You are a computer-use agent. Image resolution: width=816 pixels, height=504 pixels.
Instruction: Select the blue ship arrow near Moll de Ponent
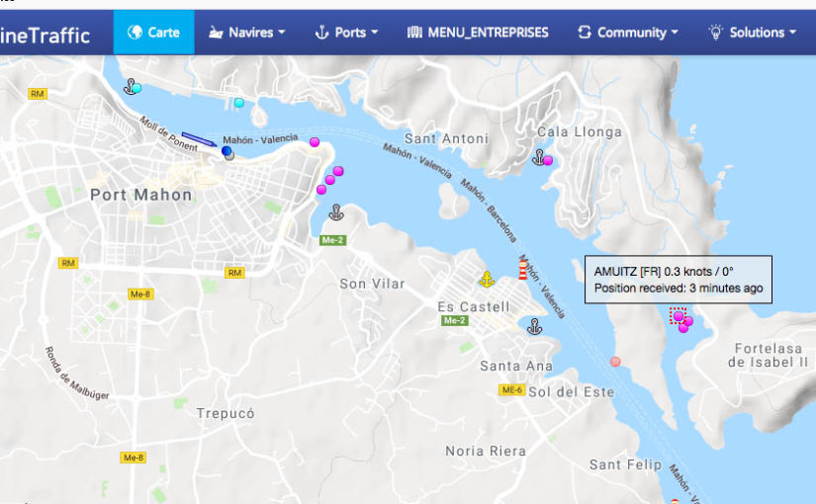[199, 139]
